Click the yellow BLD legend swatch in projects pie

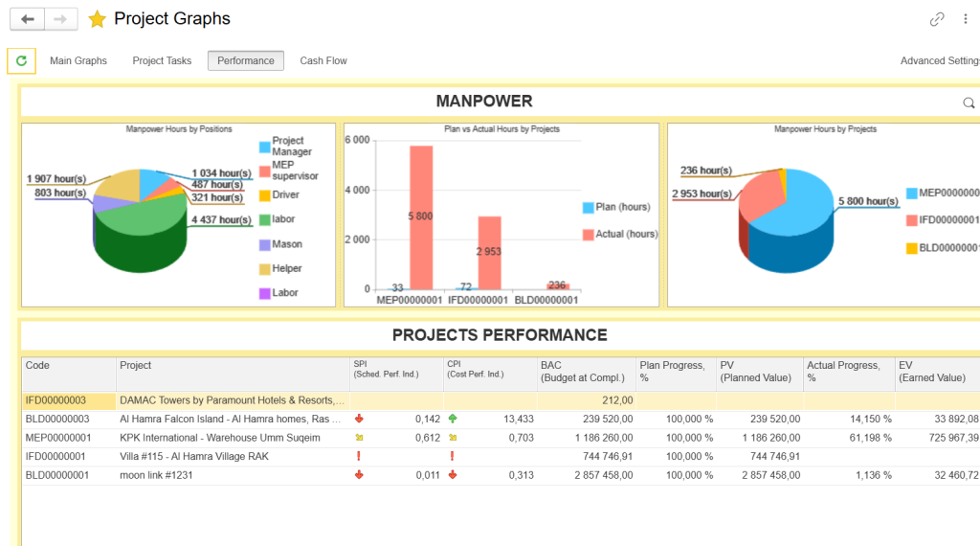tap(912, 248)
